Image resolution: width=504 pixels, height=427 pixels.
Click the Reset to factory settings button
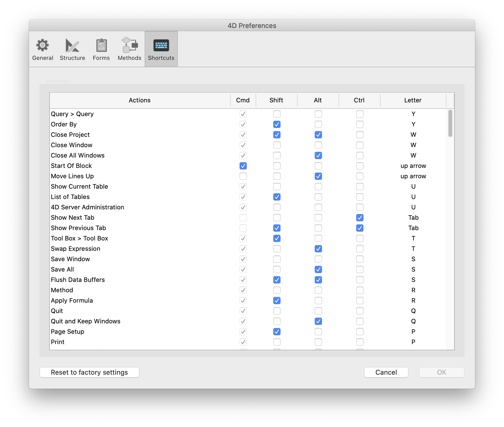tap(89, 372)
